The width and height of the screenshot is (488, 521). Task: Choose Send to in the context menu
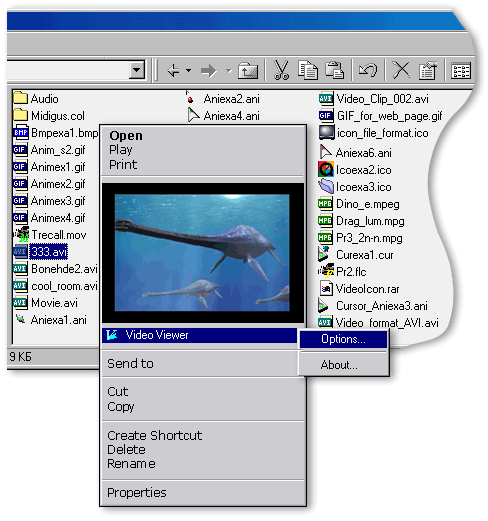coord(130,363)
